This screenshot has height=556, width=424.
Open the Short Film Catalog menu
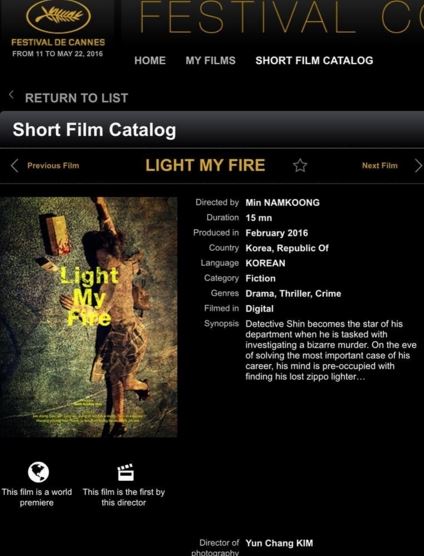coord(314,61)
